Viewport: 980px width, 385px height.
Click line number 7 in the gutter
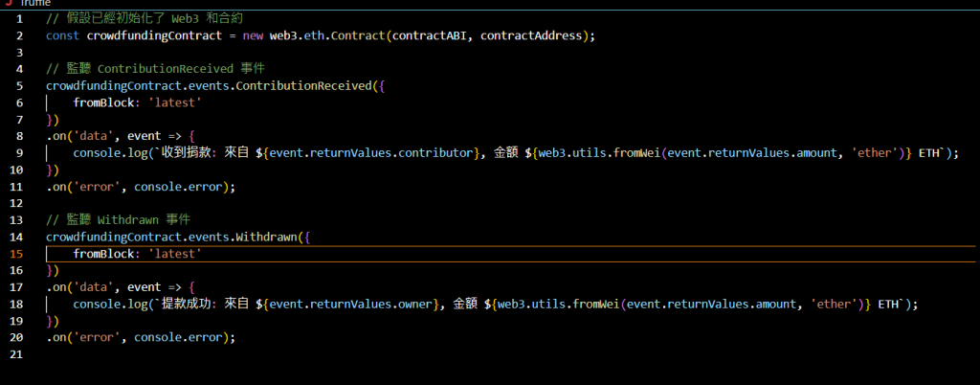(19, 120)
